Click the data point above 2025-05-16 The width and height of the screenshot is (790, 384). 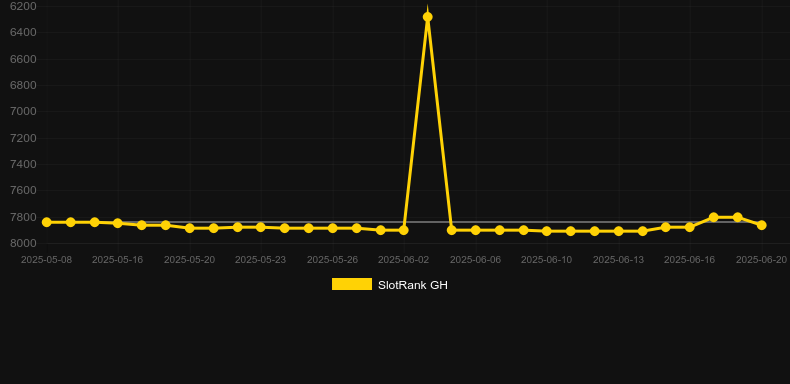point(118,223)
